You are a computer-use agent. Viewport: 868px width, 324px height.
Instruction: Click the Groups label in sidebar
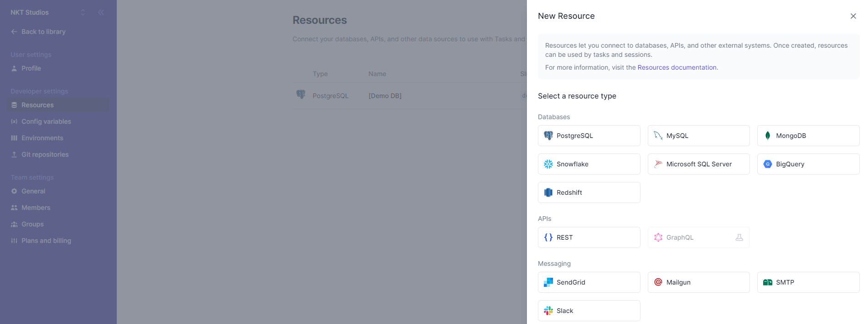point(33,224)
